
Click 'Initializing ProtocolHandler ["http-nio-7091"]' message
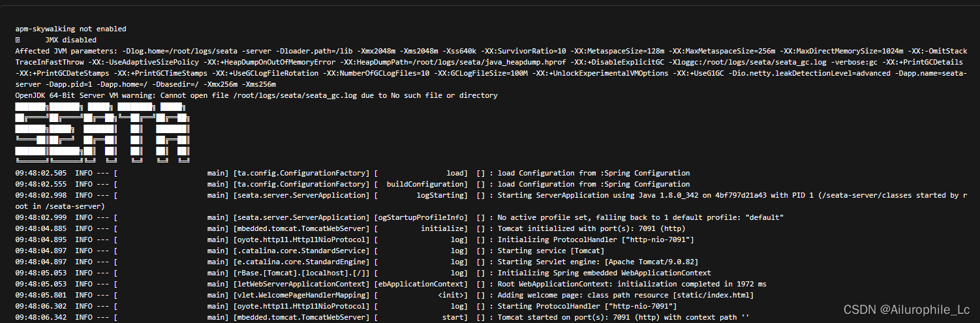tap(596, 240)
